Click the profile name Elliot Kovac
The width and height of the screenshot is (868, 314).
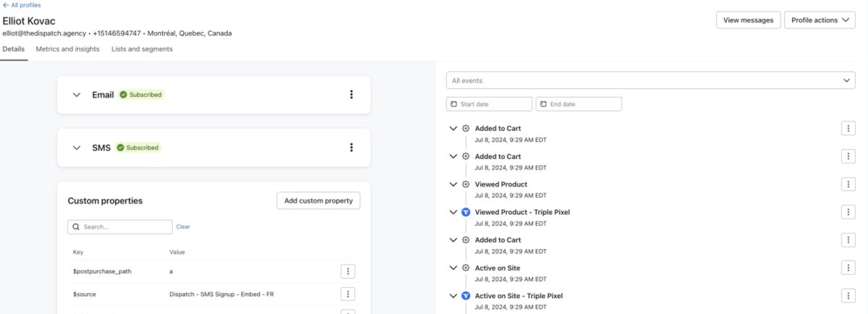pos(29,21)
